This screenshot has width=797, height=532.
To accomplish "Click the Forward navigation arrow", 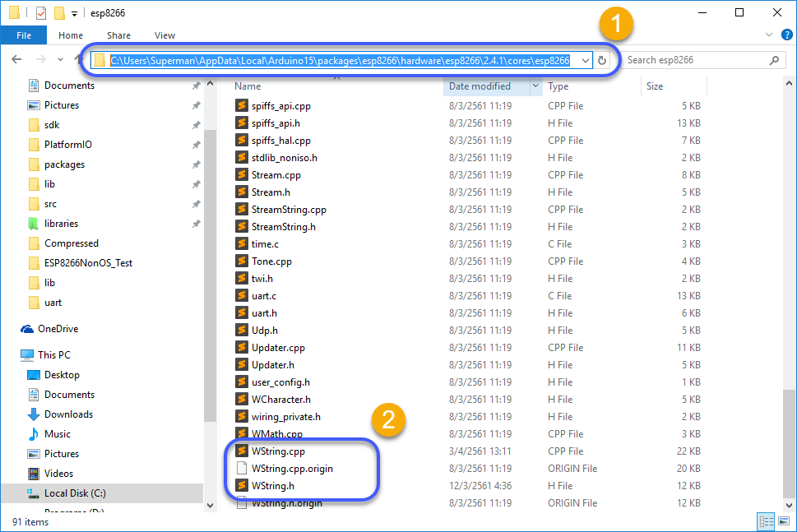I will [40, 59].
